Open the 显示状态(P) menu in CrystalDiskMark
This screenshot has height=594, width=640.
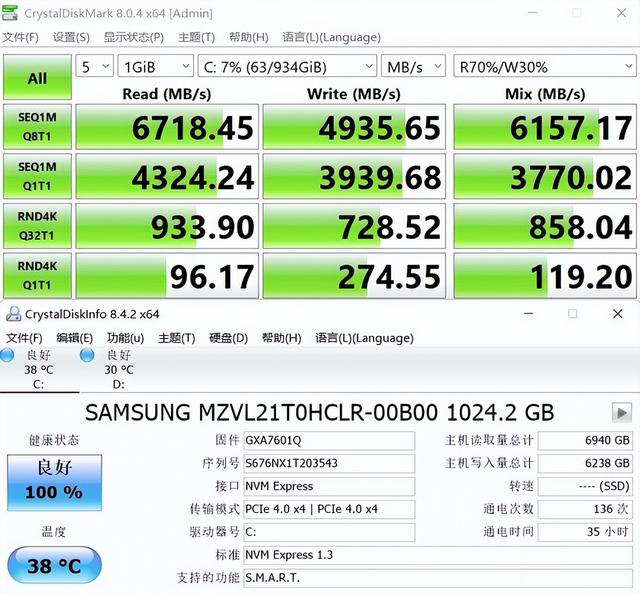pyautogui.click(x=133, y=37)
